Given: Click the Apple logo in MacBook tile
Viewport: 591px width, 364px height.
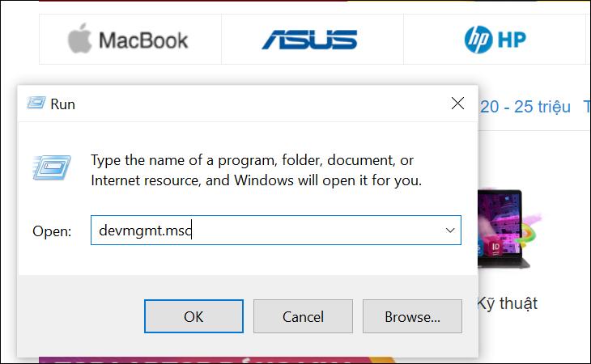Looking at the screenshot, I should 80,38.
